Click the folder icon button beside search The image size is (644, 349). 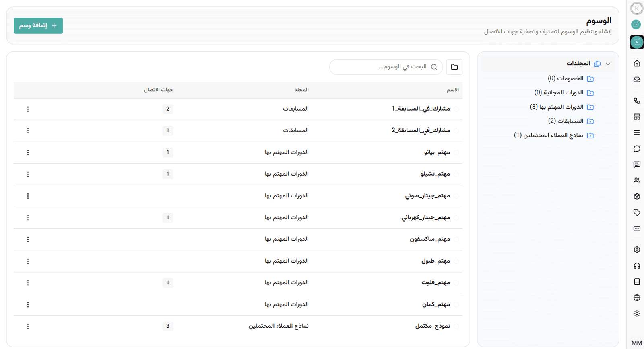click(454, 67)
